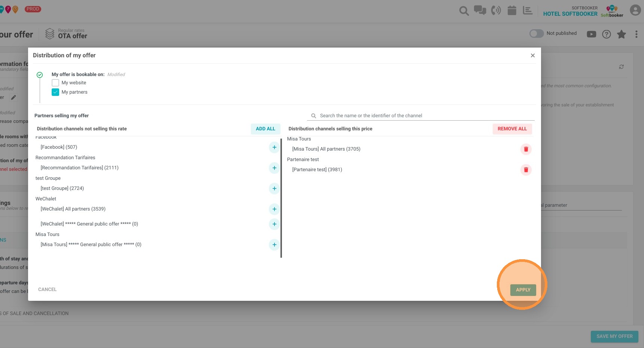Mark offer as favorite with star icon
Image resolution: width=644 pixels, height=348 pixels.
pos(622,34)
